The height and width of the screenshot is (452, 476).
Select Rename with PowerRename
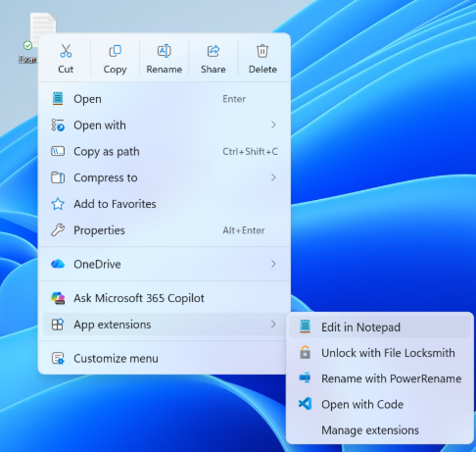380,378
